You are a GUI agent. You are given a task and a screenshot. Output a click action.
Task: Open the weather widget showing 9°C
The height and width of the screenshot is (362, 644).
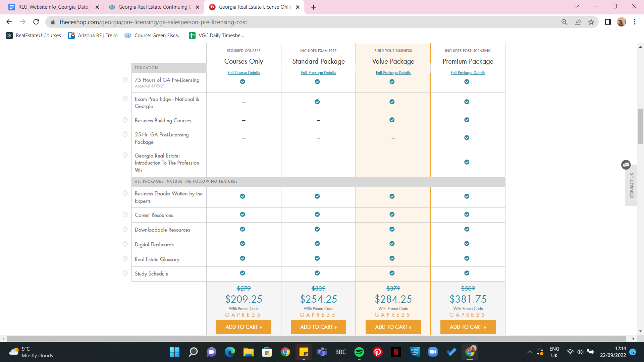[31, 352]
